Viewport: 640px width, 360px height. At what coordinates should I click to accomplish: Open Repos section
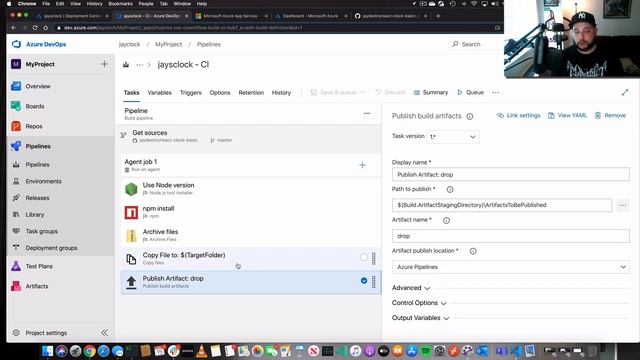pos(34,126)
